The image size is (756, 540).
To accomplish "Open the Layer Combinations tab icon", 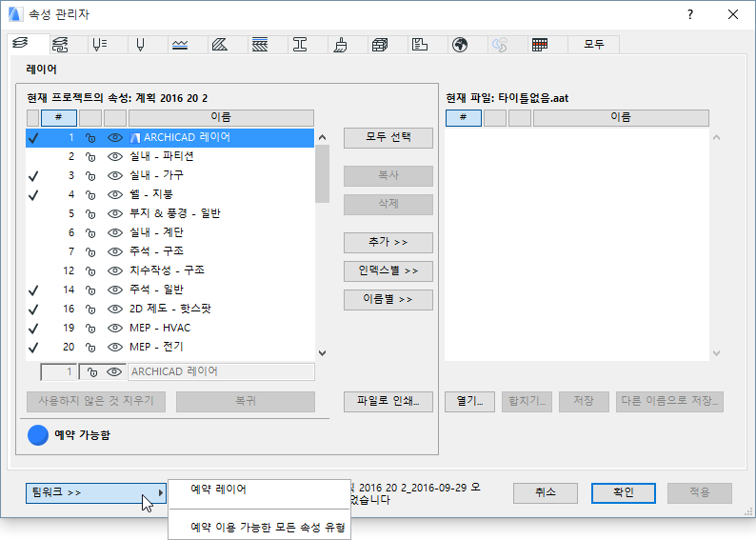I will [x=60, y=45].
